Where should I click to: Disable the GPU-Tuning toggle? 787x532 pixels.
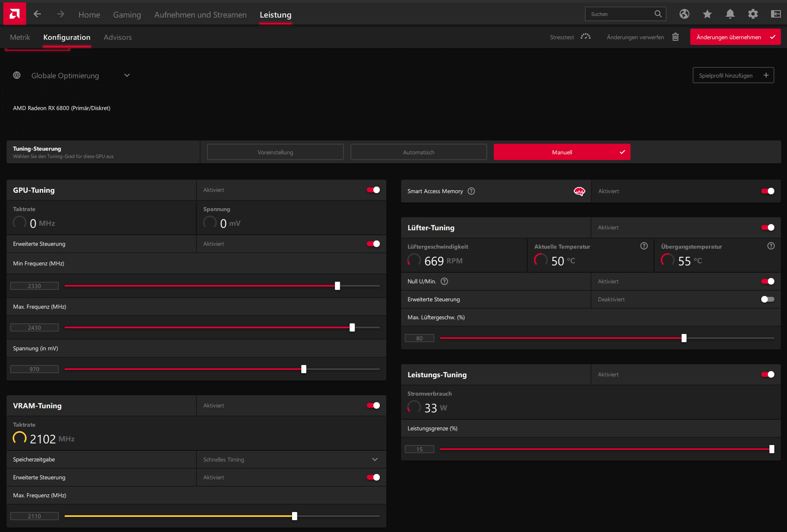373,190
